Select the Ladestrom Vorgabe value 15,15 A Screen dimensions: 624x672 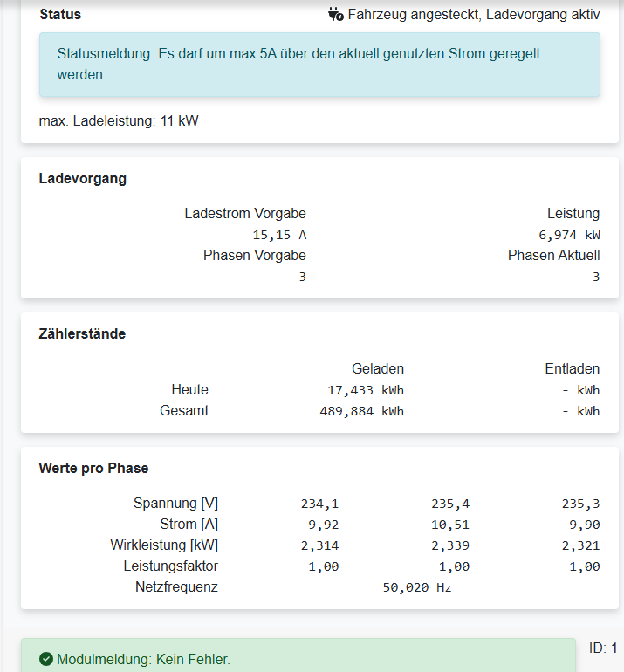pos(279,235)
